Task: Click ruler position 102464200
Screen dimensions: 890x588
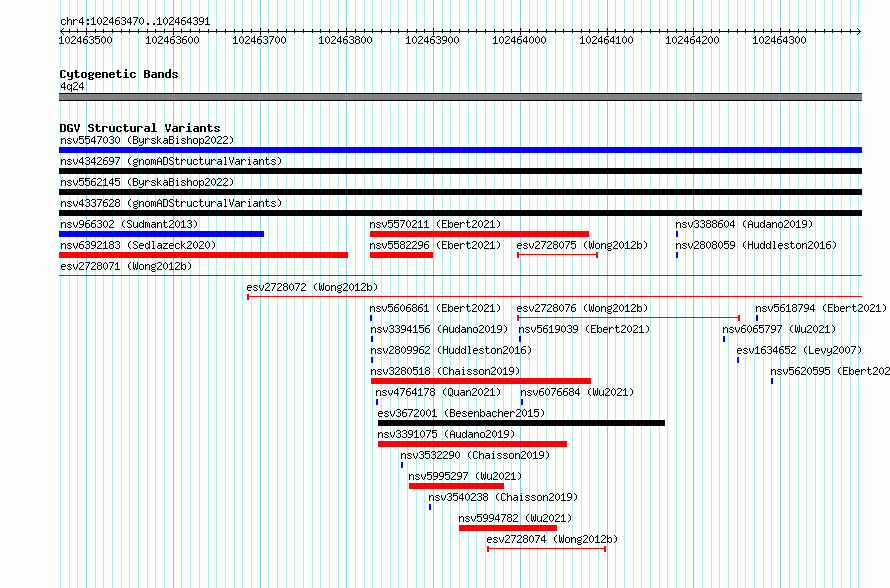Action: [x=692, y=40]
